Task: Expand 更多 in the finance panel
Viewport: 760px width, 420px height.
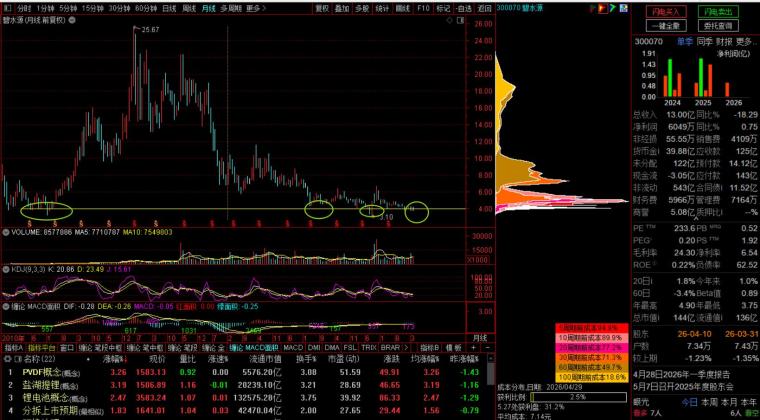Action: [x=746, y=42]
